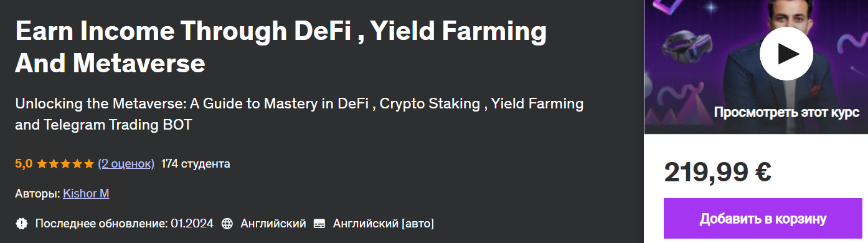Screen dimensions: 868x243
Task: Play the course preview video
Action: [786, 54]
